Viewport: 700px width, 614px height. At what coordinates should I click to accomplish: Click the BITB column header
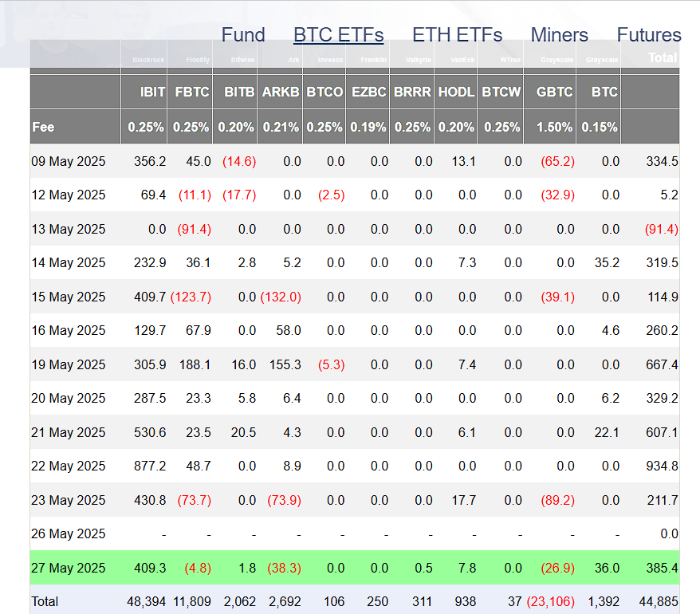point(239,92)
